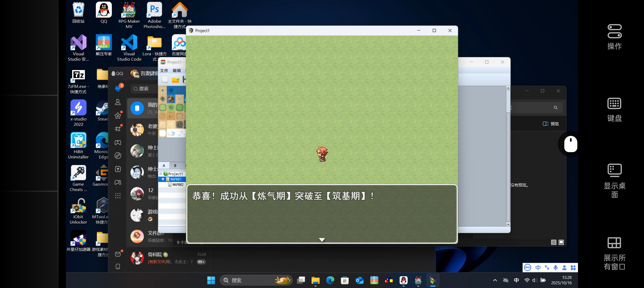Click the 操作 remote control toggle button
This screenshot has height=288, width=644.
614,37
